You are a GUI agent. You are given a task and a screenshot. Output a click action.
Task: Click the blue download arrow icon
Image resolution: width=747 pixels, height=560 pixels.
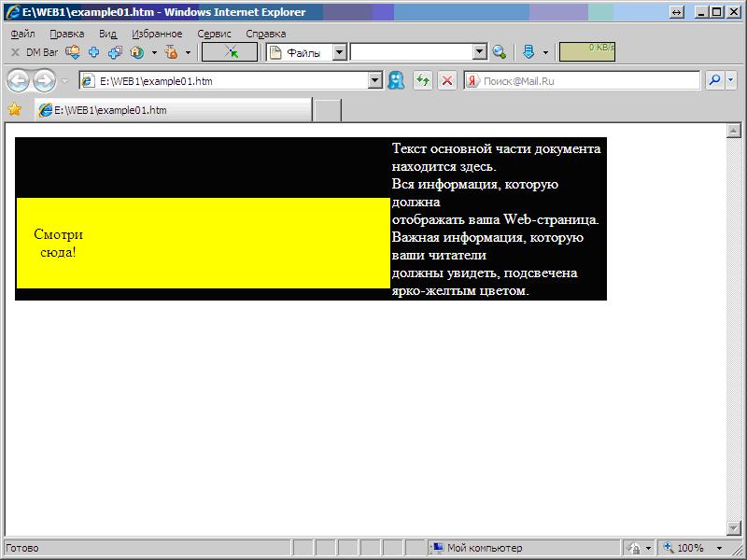coord(529,52)
